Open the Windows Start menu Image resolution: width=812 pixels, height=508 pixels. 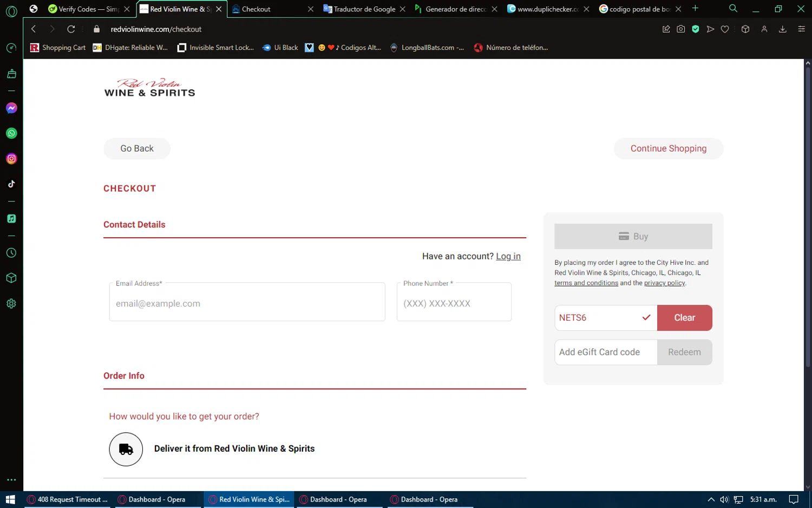10,499
